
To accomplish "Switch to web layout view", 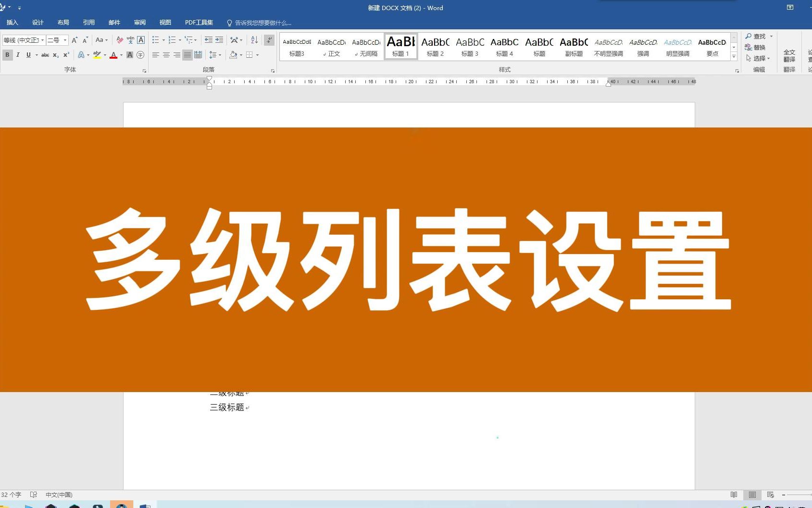I will pyautogui.click(x=771, y=495).
